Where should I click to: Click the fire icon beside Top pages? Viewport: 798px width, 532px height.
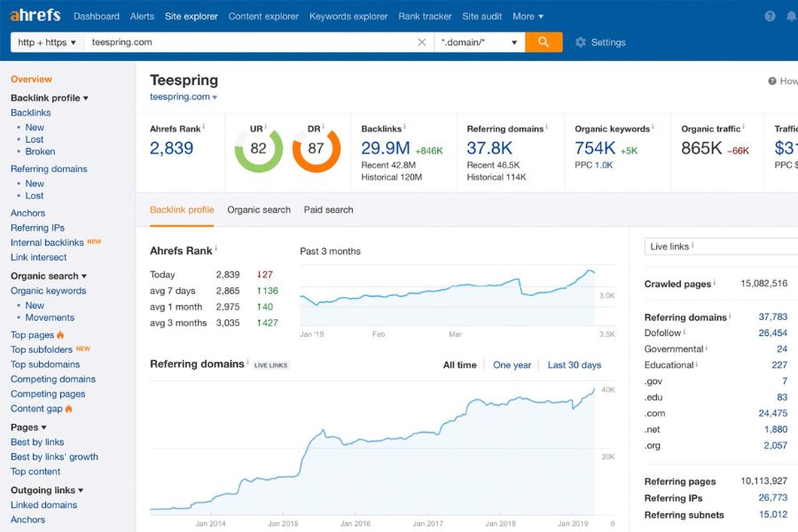(x=61, y=335)
